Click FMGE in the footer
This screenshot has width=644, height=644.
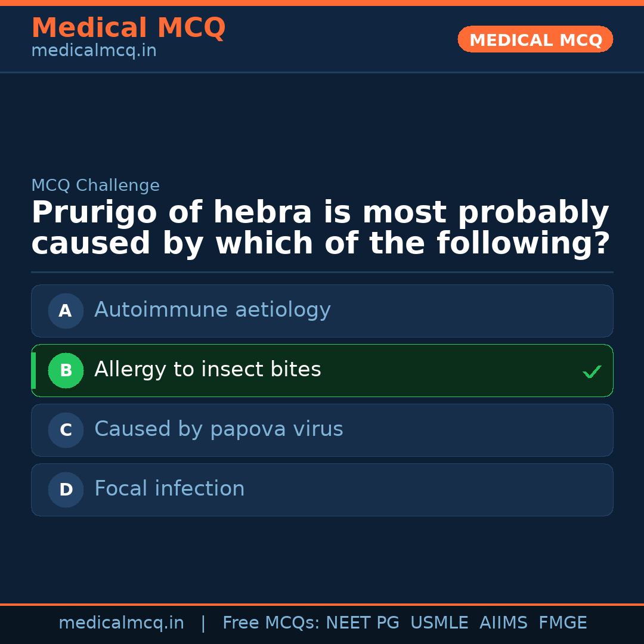[562, 623]
